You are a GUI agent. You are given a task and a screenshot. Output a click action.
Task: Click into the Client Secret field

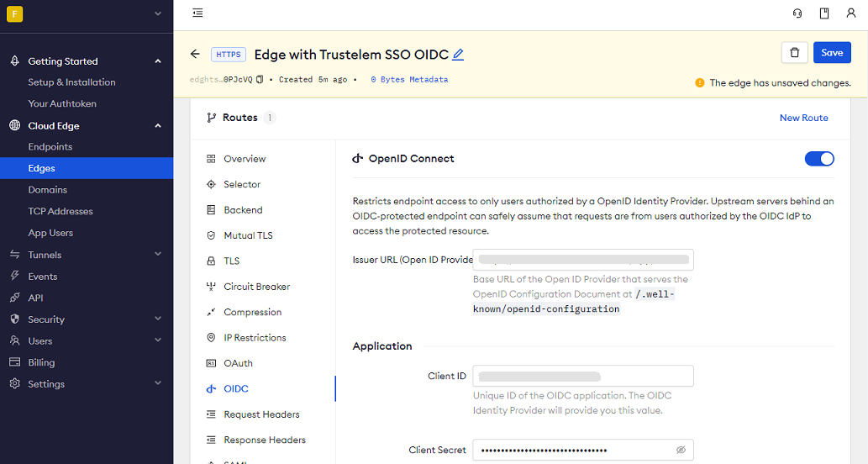(x=583, y=451)
